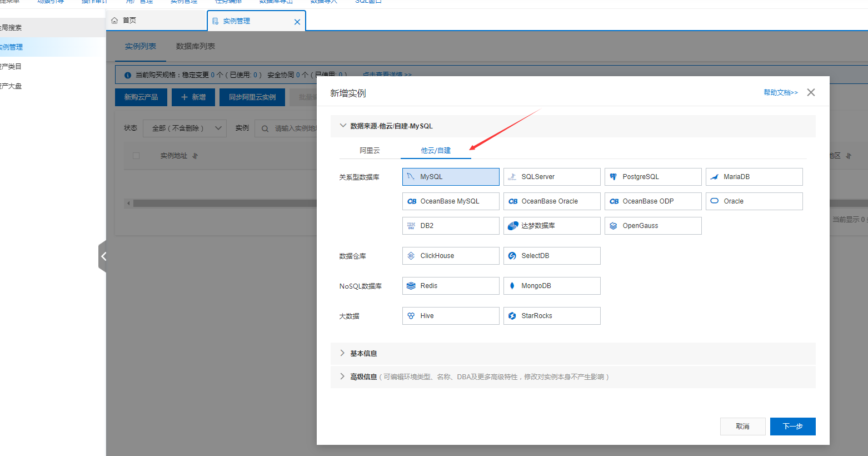Click the StarRocks icon
The image size is (868, 456).
pyautogui.click(x=512, y=316)
